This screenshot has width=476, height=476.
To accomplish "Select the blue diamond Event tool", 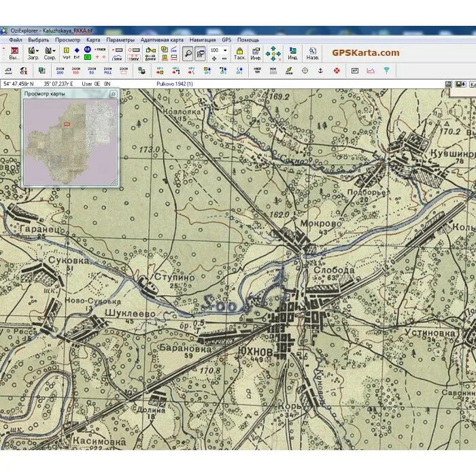I will tap(77, 50).
